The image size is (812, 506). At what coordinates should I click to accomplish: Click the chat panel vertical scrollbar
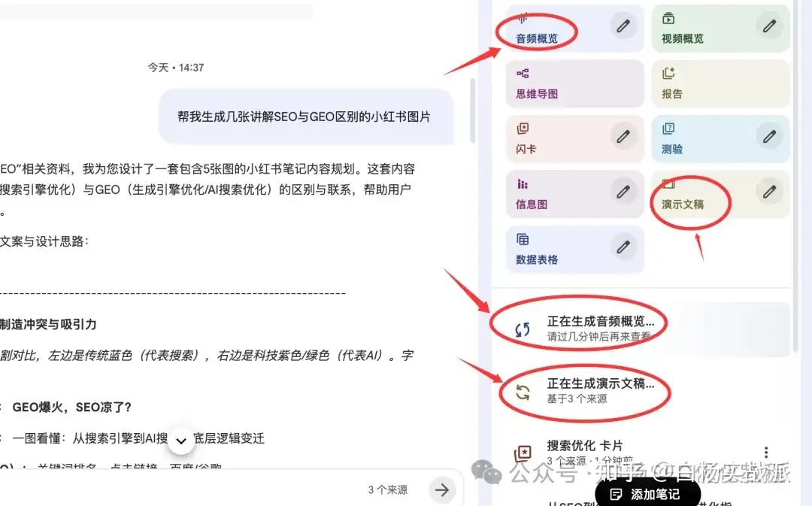tap(472, 111)
